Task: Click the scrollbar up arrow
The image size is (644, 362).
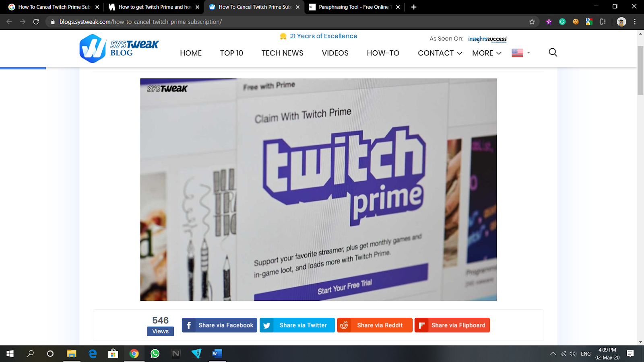Action: [640, 34]
